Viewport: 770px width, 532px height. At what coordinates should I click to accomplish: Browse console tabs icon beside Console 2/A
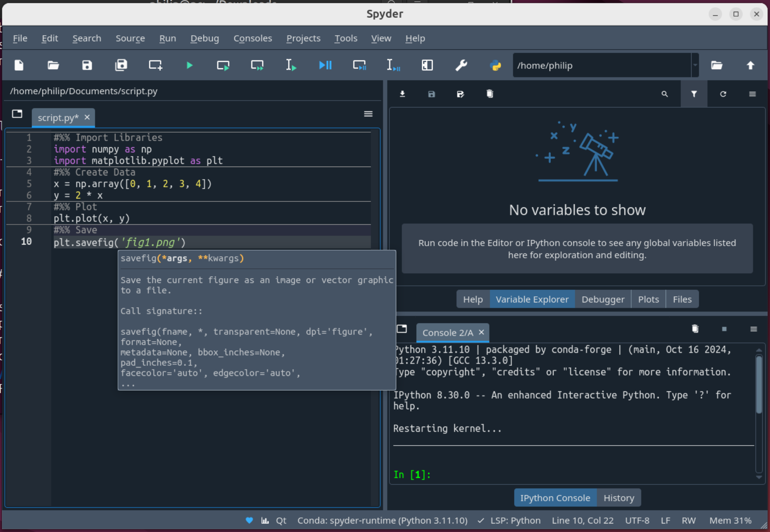[x=402, y=329]
